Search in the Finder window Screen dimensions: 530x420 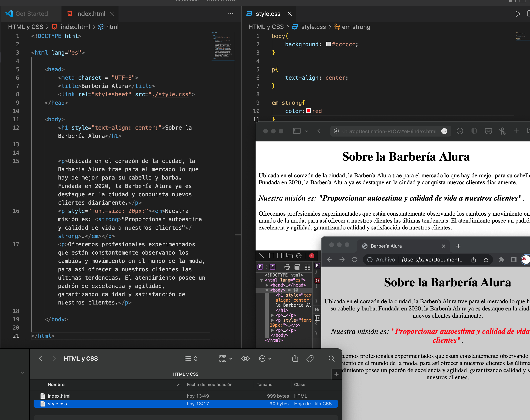point(331,358)
